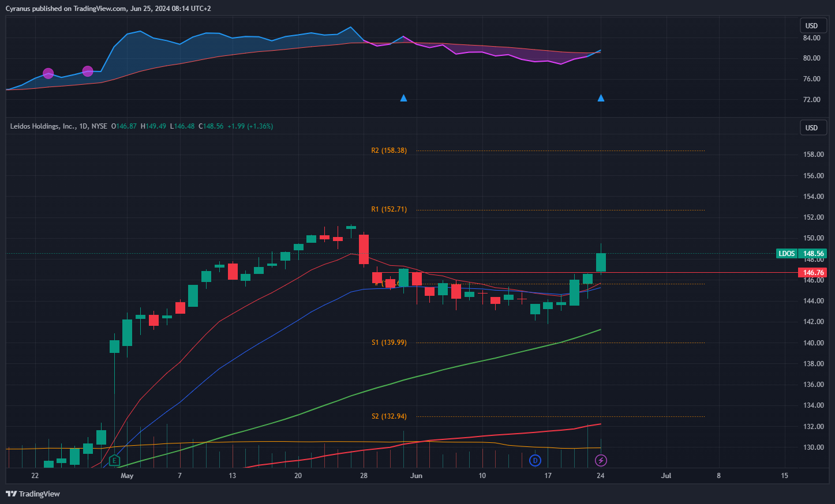Click the 24 date label on time axis
This screenshot has height=504, width=835.
point(601,476)
